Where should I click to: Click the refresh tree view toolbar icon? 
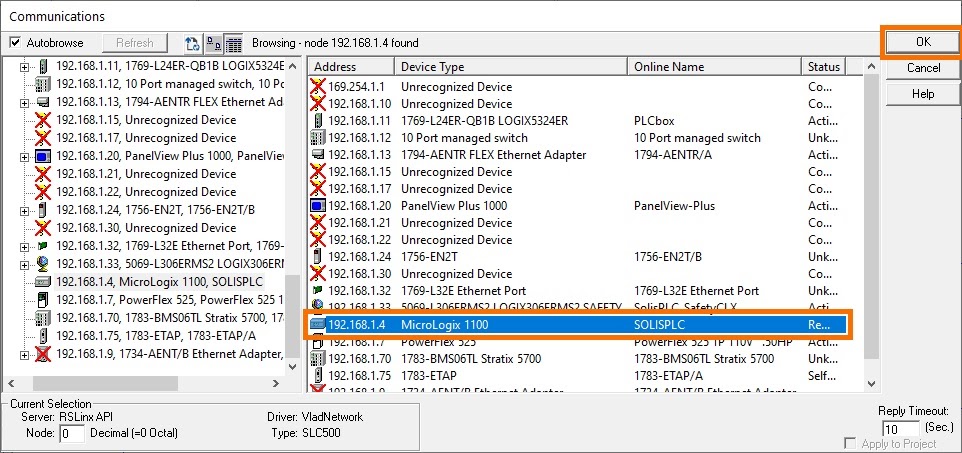tap(193, 44)
